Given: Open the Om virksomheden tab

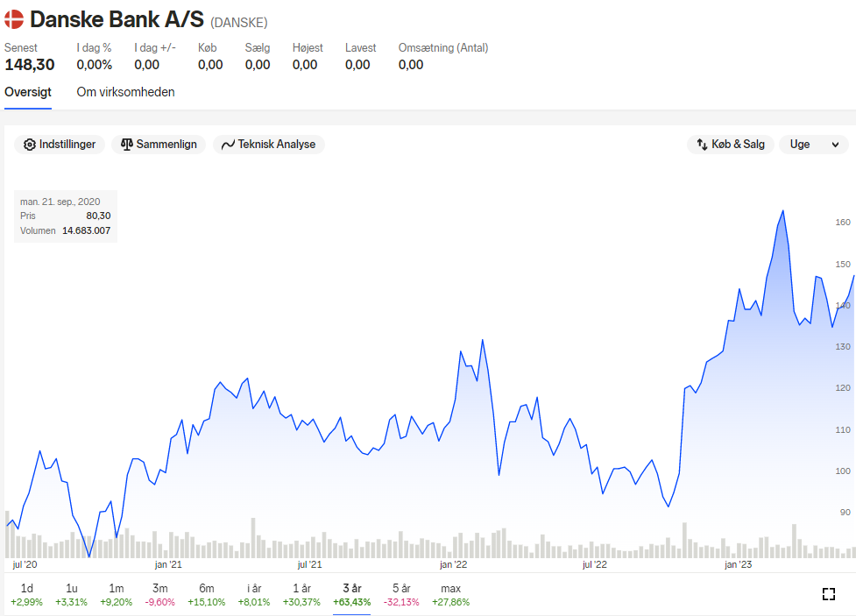Looking at the screenshot, I should (125, 92).
